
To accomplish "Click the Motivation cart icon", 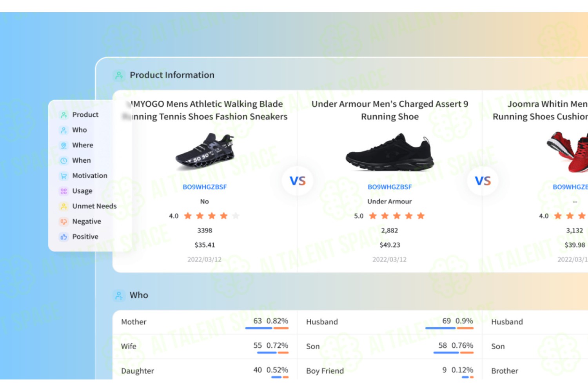I will tap(64, 176).
